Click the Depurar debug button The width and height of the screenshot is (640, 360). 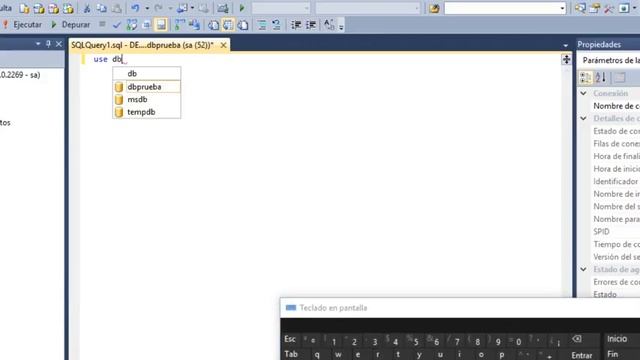pyautogui.click(x=71, y=25)
